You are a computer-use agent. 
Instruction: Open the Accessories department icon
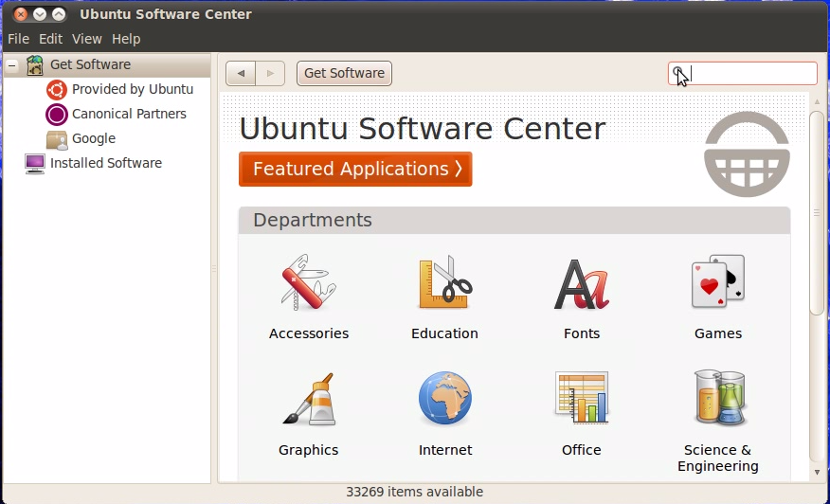click(x=309, y=282)
